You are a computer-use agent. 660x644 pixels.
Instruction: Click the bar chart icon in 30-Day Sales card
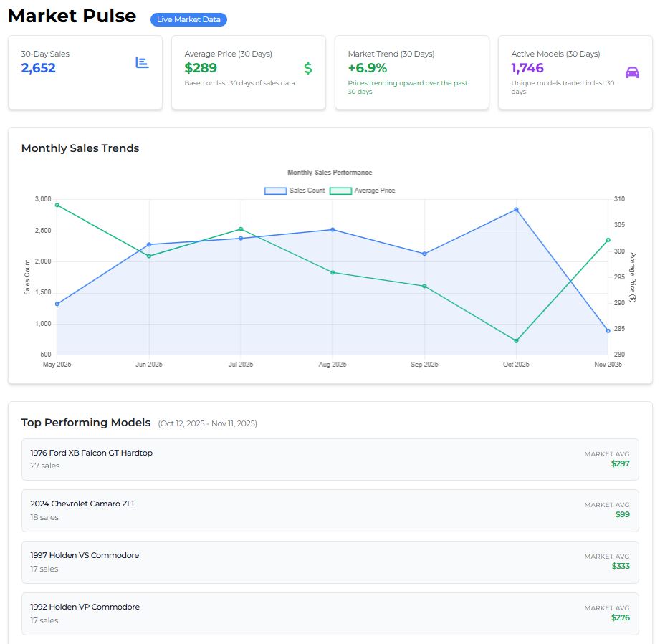pyautogui.click(x=142, y=63)
